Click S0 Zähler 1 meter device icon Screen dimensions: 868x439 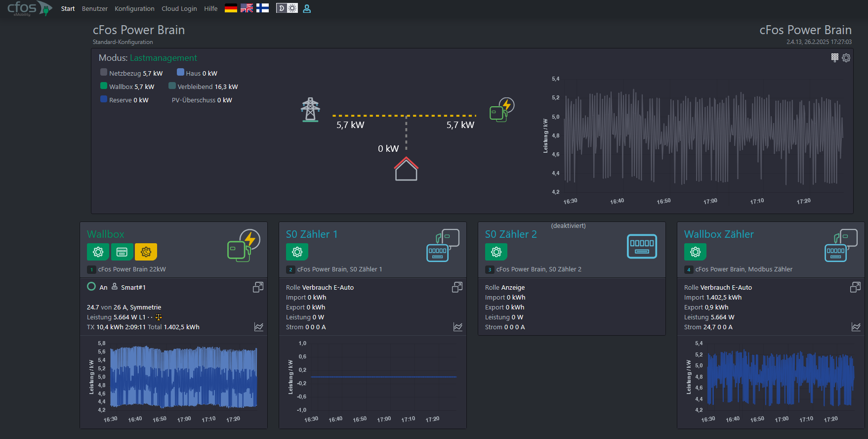pos(443,246)
